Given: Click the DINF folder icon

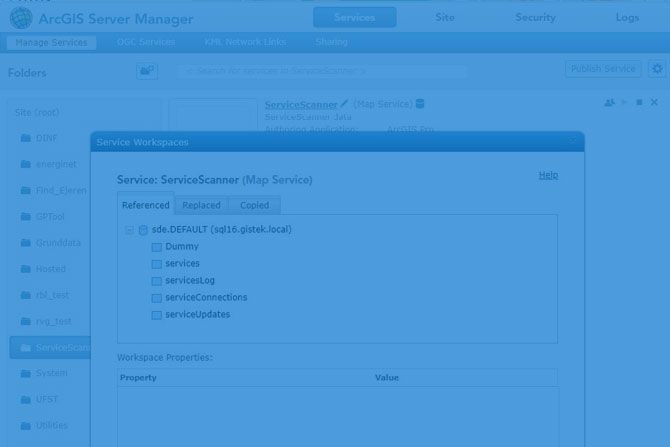Looking at the screenshot, I should pos(26,138).
